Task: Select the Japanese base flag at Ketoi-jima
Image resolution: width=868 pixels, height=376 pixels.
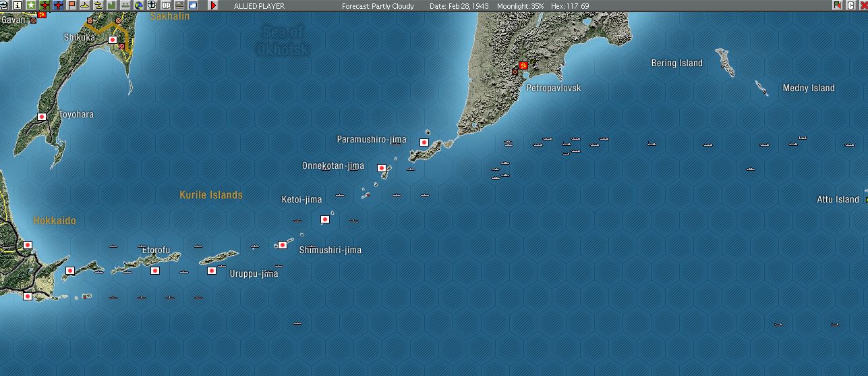Action: pyautogui.click(x=324, y=219)
